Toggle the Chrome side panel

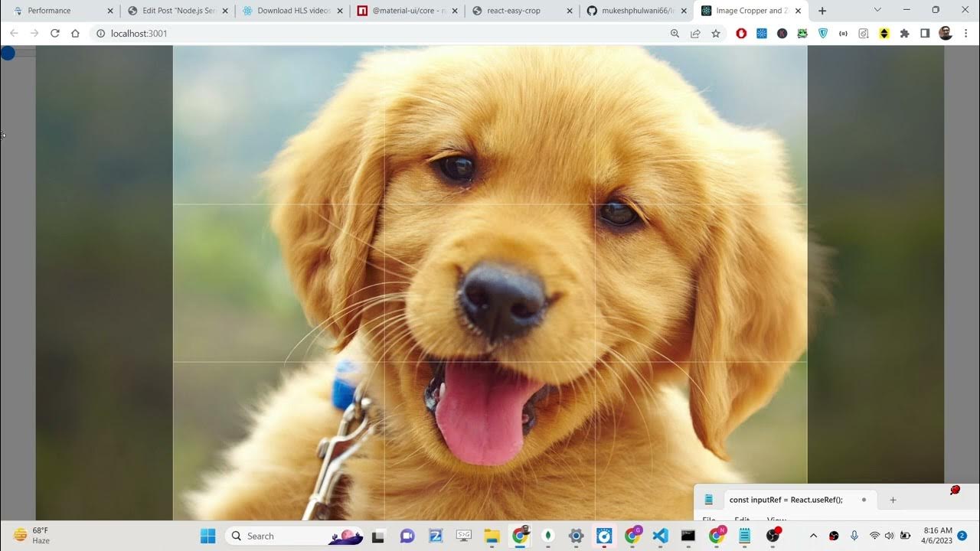[x=925, y=34]
